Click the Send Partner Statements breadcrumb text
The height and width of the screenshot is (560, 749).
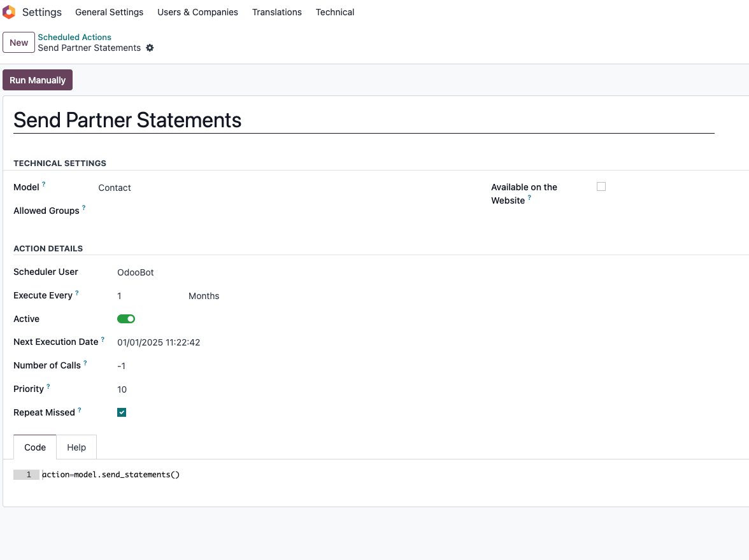tap(89, 48)
